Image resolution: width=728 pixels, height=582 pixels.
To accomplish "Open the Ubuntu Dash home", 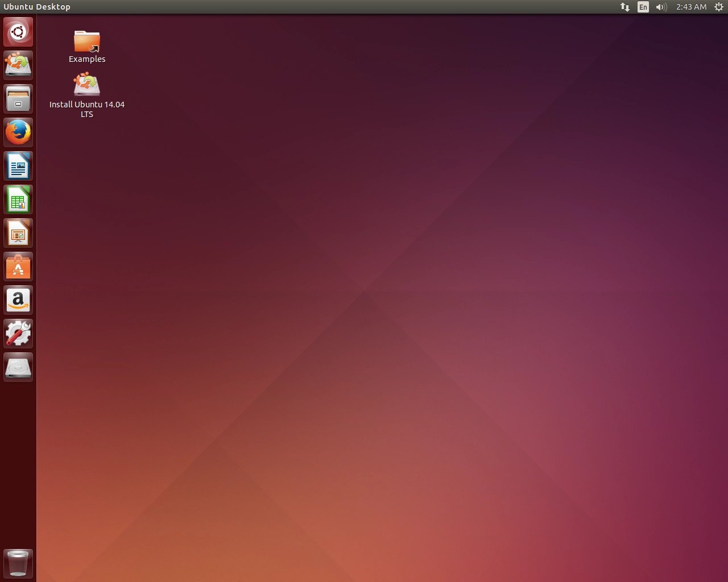I will 18,32.
